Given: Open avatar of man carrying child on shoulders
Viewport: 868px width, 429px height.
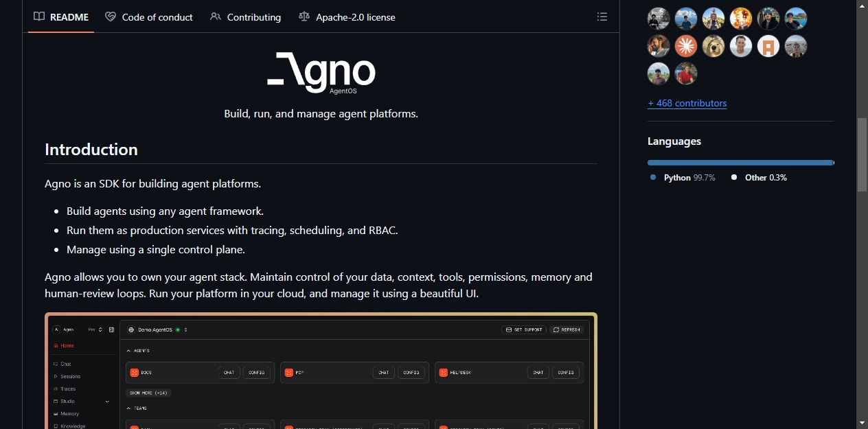Looking at the screenshot, I should pos(713,19).
